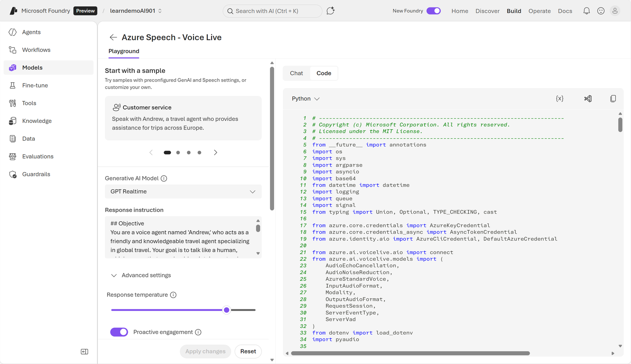The width and height of the screenshot is (631, 364).
Task: Open the Python language dropdown
Action: [x=306, y=98]
